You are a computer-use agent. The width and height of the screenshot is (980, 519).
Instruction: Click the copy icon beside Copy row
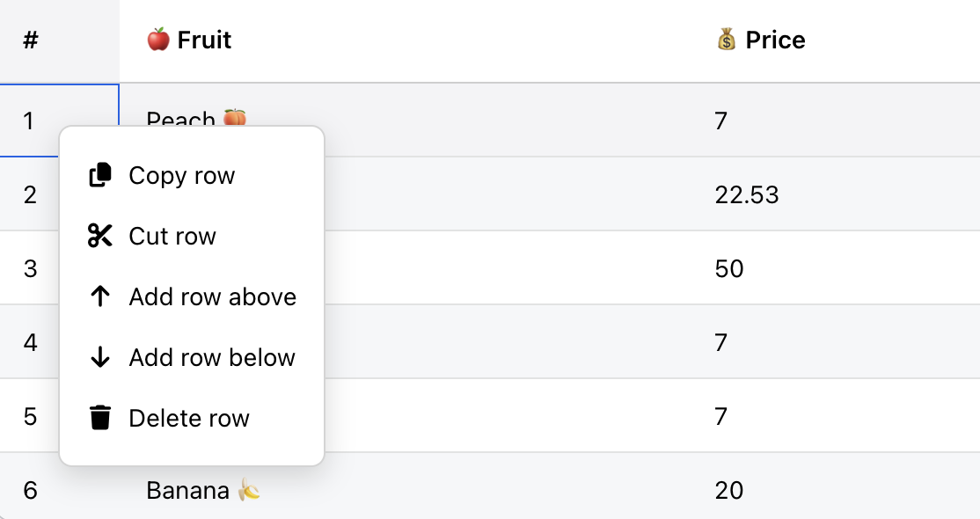[99, 175]
